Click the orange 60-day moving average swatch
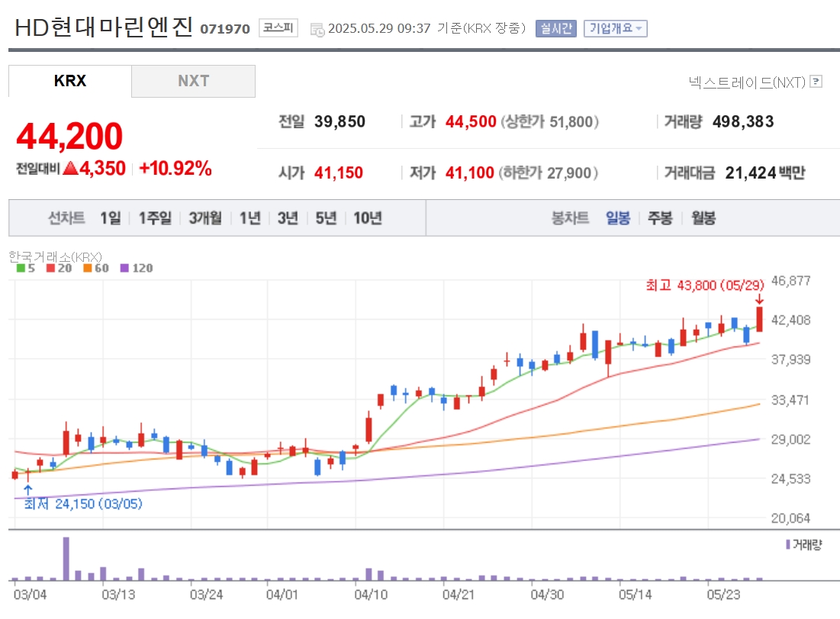The image size is (840, 619). 88,268
